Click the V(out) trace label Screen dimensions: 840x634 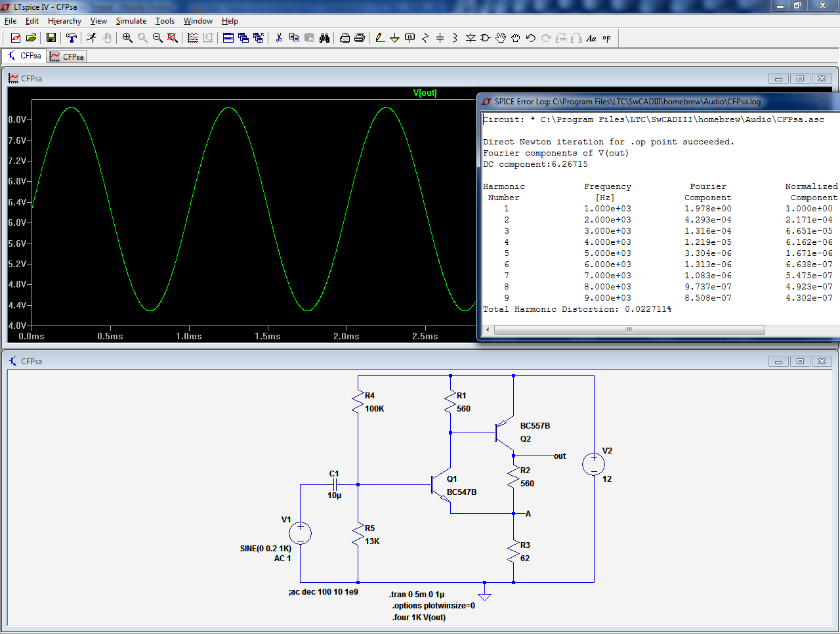click(425, 93)
